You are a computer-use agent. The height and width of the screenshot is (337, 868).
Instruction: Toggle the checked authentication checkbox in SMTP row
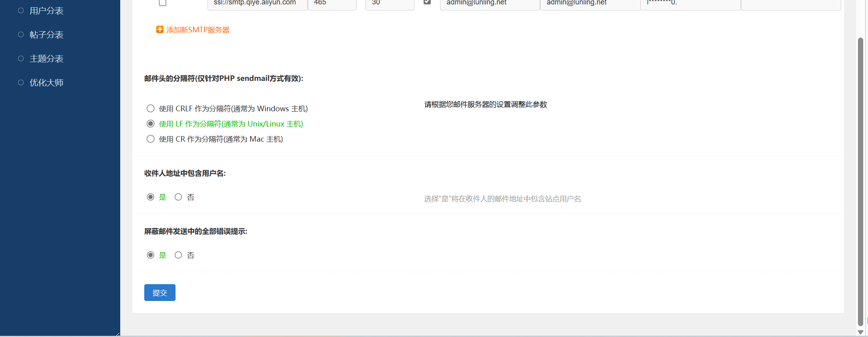pyautogui.click(x=427, y=2)
